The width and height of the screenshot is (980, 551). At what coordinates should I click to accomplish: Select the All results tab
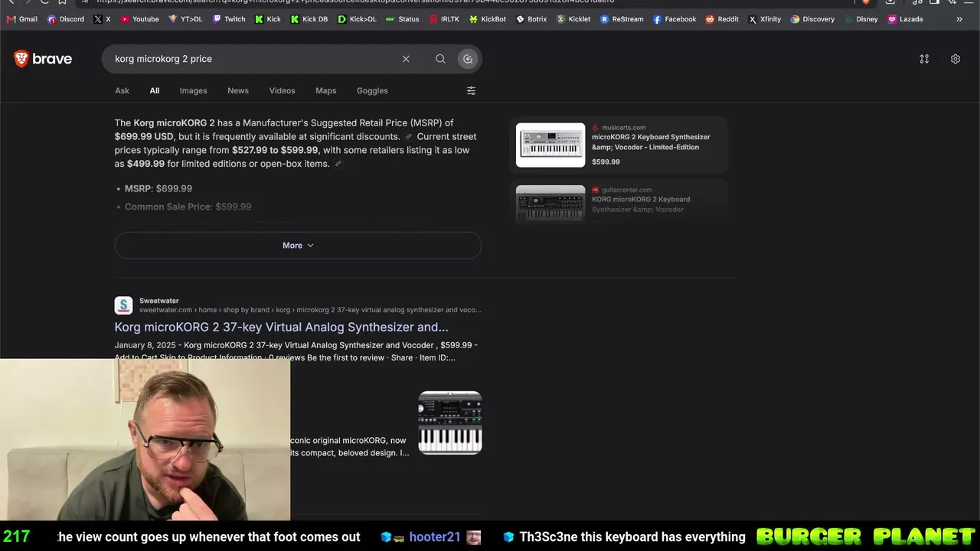(x=155, y=90)
